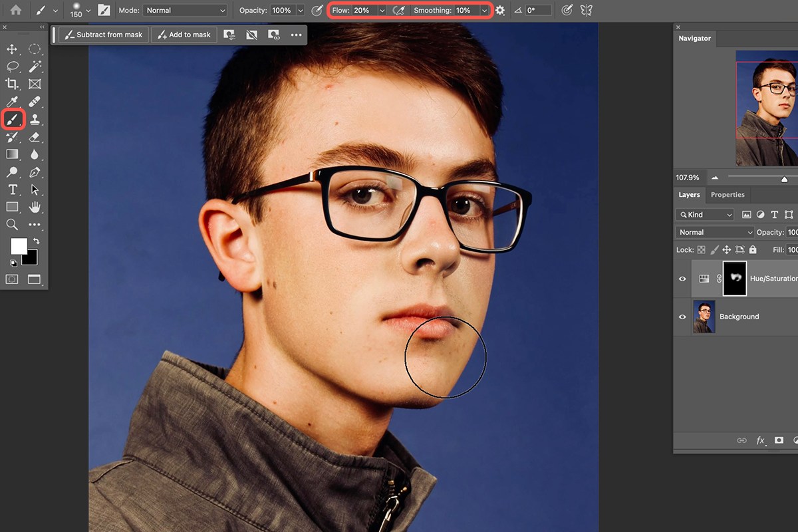Select the History Brush tool
The height and width of the screenshot is (532, 798).
(12, 137)
